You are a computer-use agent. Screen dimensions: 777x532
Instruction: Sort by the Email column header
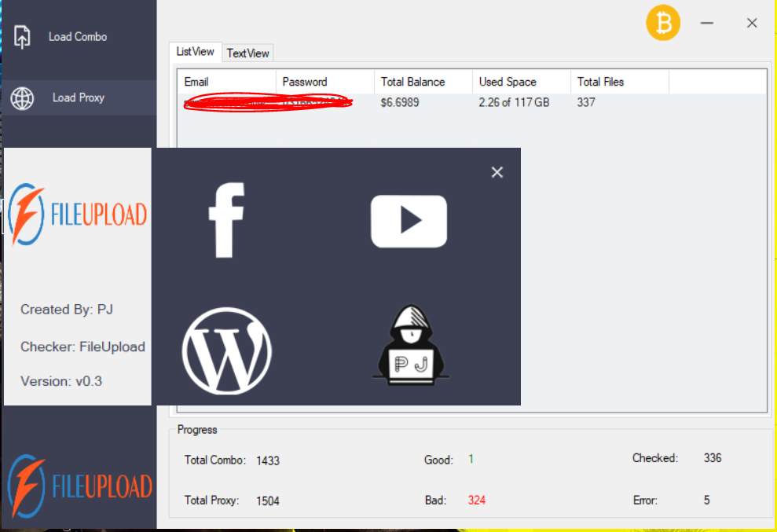tap(226, 82)
